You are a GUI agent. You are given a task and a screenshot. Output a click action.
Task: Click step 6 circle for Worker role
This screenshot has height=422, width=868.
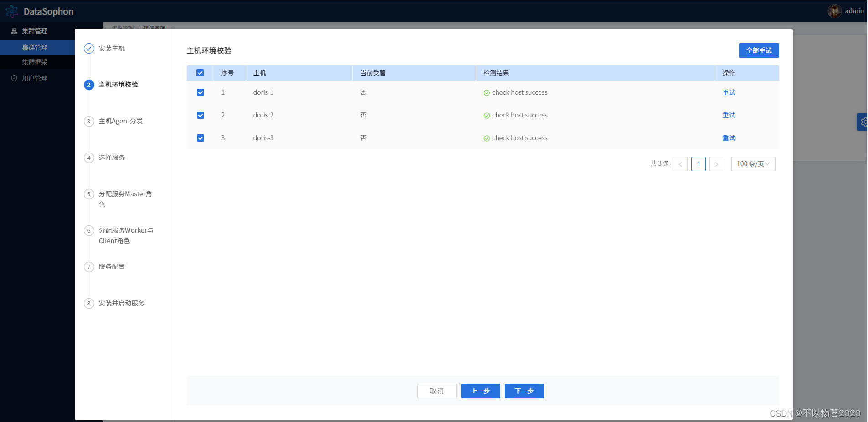point(89,230)
